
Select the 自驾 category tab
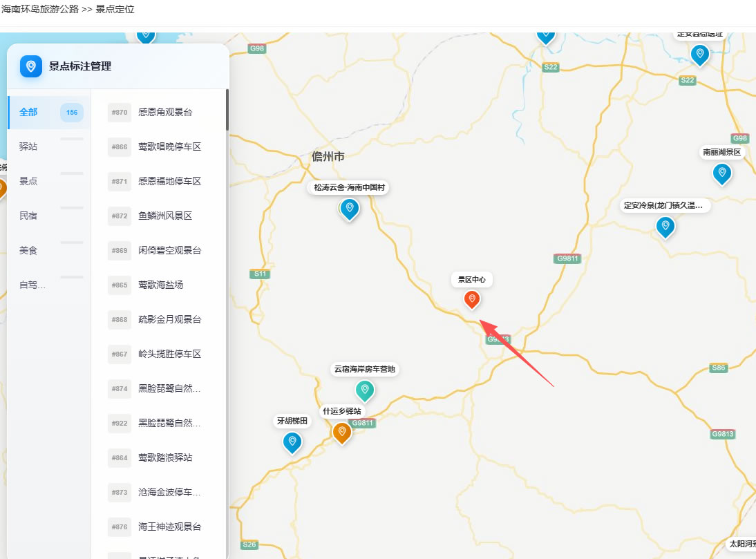(x=49, y=285)
